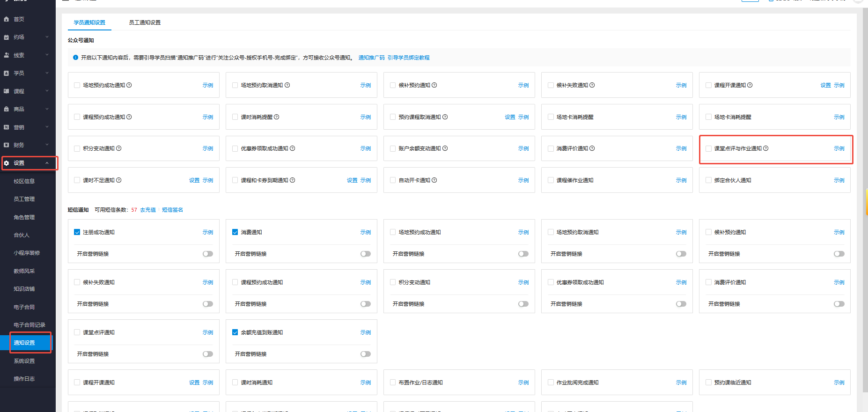Uncheck the 注册成功通知 SMS checkbox
Image resolution: width=868 pixels, height=412 pixels.
pyautogui.click(x=77, y=232)
